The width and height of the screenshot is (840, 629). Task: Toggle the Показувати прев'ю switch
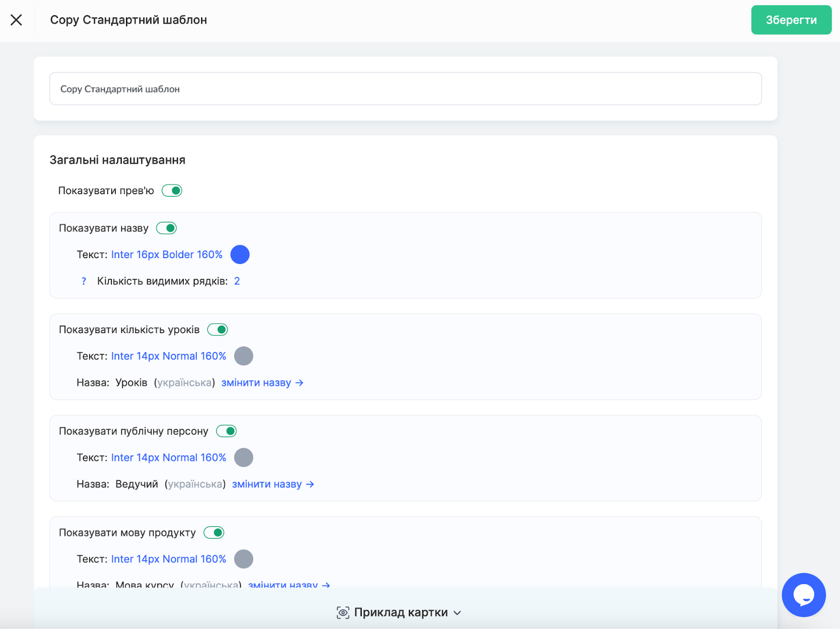pos(172,190)
